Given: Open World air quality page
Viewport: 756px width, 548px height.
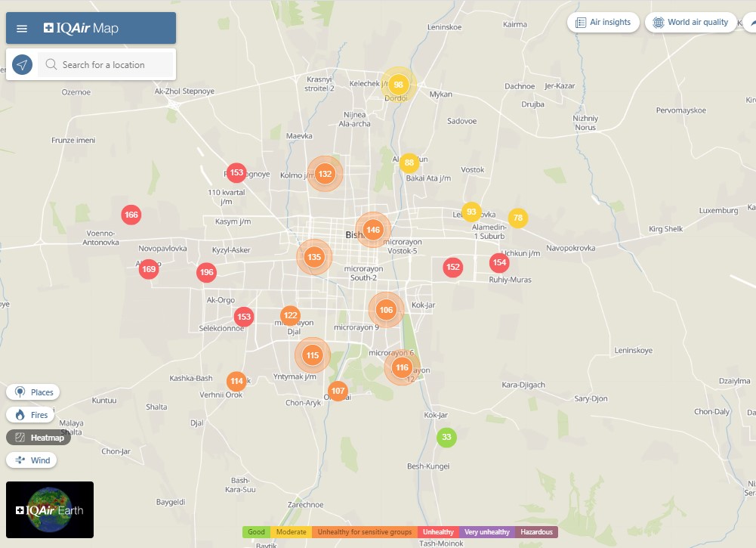Looking at the screenshot, I should 690,23.
